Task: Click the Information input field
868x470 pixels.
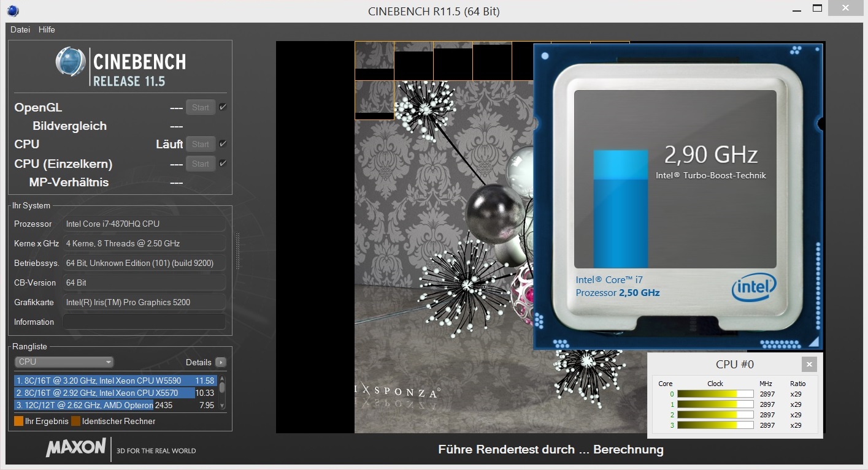Action: tap(144, 322)
